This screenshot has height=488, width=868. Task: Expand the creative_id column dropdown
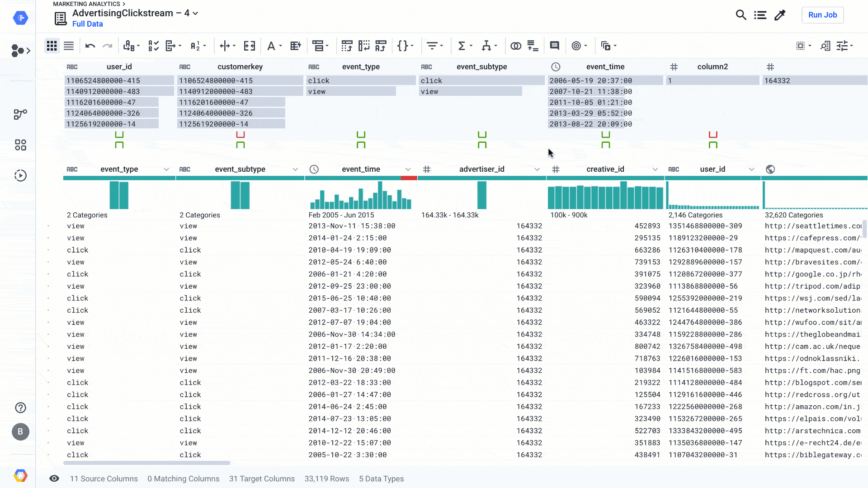point(655,169)
